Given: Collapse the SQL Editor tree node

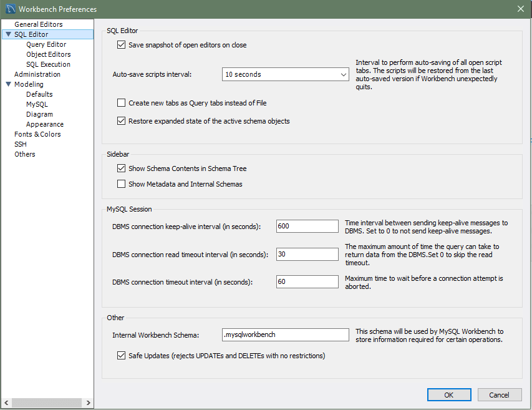Looking at the screenshot, I should pos(8,35).
